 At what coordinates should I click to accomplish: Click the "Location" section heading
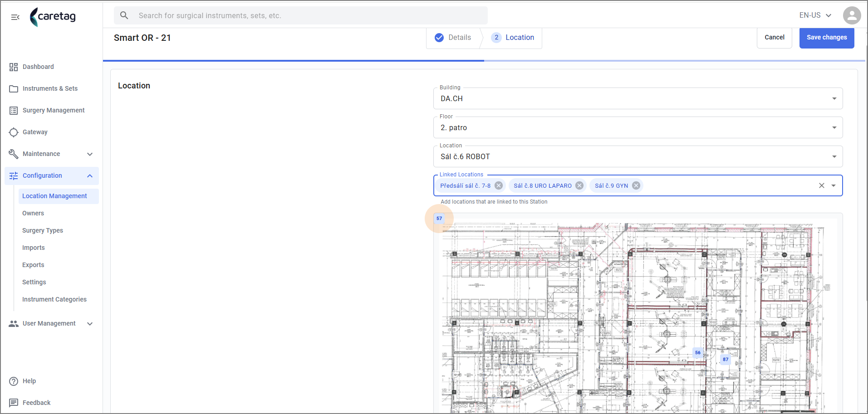134,86
